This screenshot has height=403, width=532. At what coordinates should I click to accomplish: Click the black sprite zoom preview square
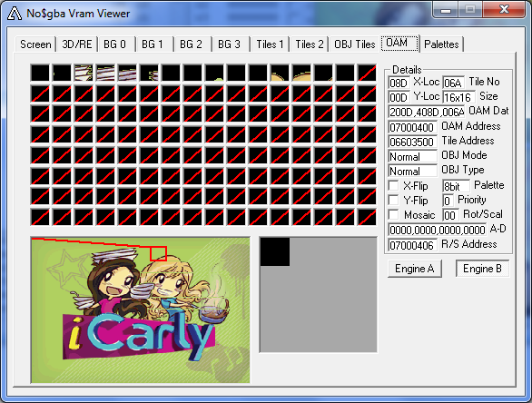tap(275, 251)
